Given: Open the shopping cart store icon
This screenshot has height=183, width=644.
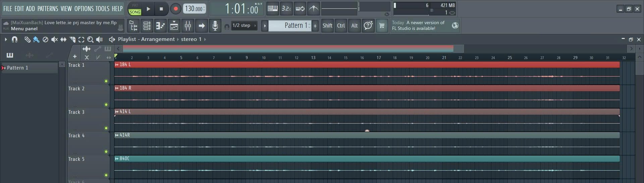Looking at the screenshot, I should tap(382, 26).
